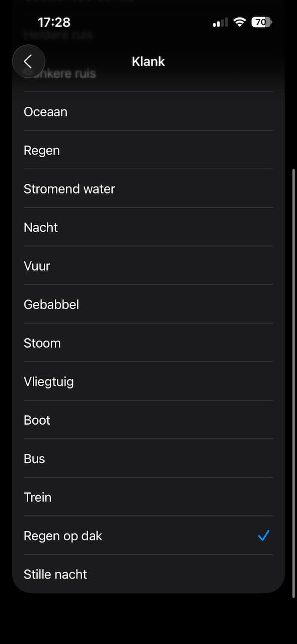This screenshot has width=297, height=644.
Task: Tap the Klank title heading
Action: click(x=148, y=61)
